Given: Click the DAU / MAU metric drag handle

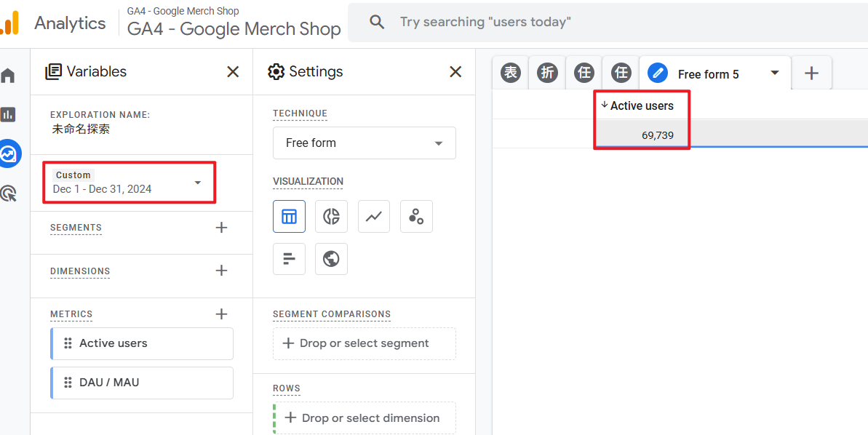Looking at the screenshot, I should click(x=68, y=383).
